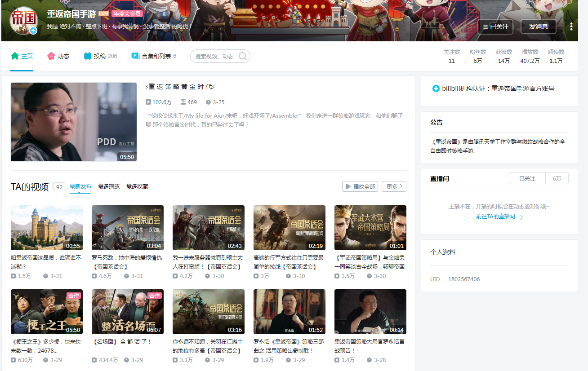Open the 梗王之王 video thumbnail
Image resolution: width=588 pixels, height=371 pixels.
coord(47,312)
